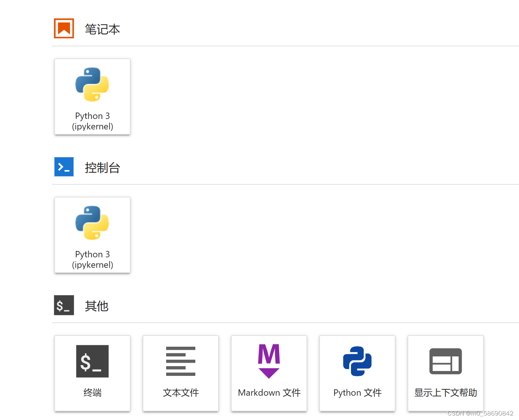This screenshot has width=519, height=420.
Task: Launch the Python 3 (ipykernel) console under 控制台
Action: pos(92,235)
